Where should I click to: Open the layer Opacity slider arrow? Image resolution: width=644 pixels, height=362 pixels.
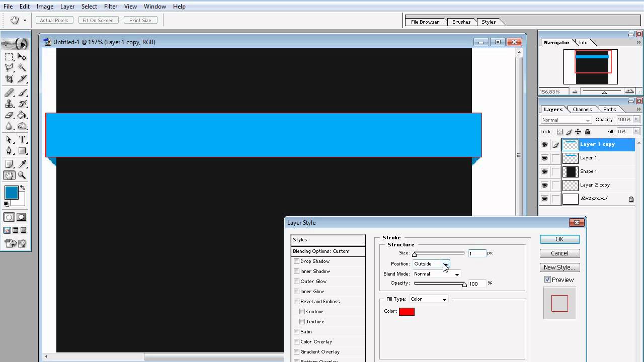pyautogui.click(x=636, y=120)
